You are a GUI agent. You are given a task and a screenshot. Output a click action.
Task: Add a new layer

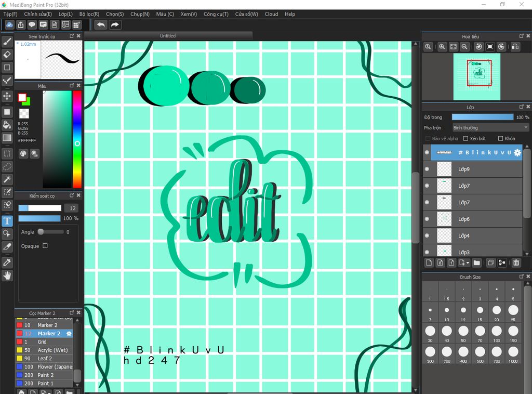(x=429, y=262)
